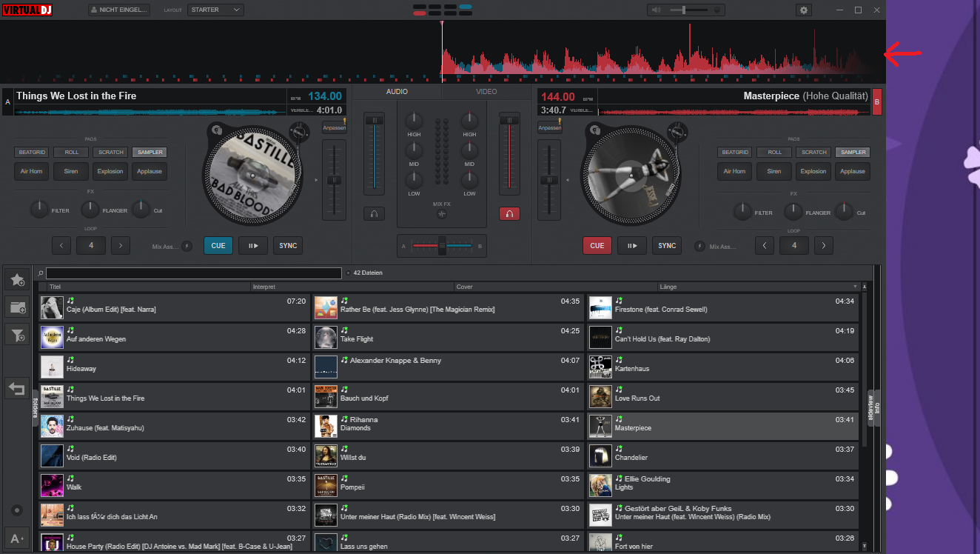Click deck B vinyl mode icon on turntable
Screen dimensions: 980x554
coord(593,131)
